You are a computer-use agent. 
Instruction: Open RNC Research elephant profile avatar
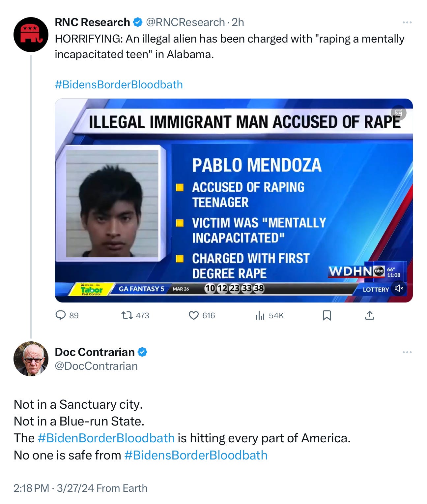point(31,35)
